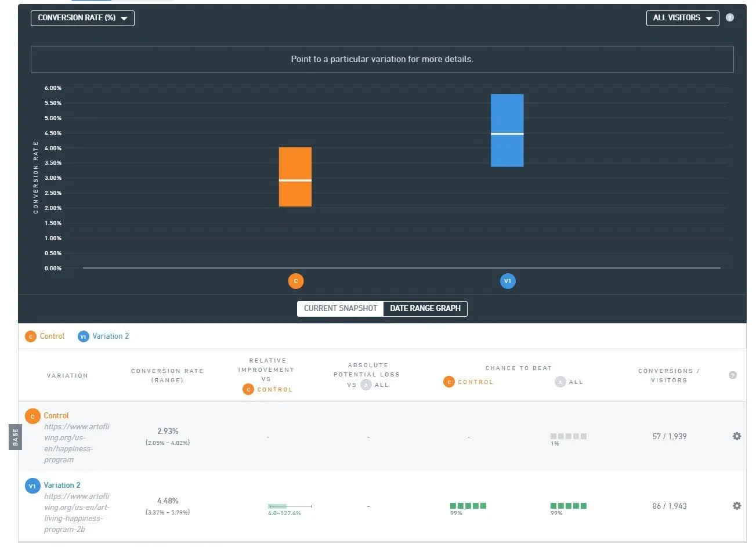Click the 2.93% Control conversion rate
The image size is (756, 547).
[x=168, y=432]
